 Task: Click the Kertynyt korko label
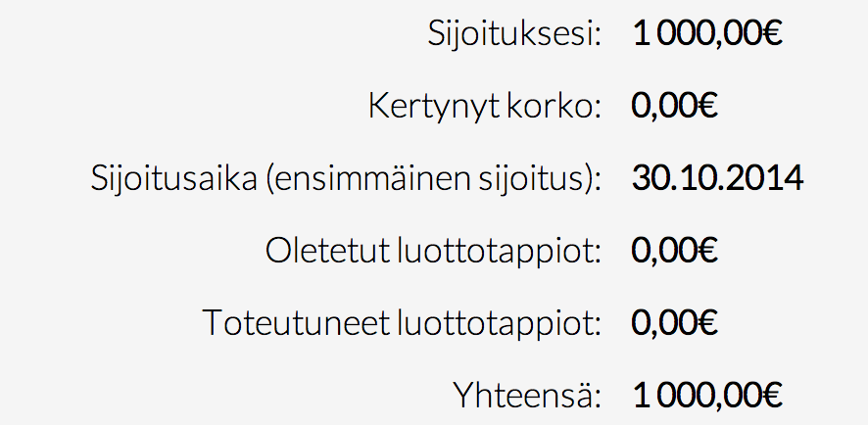[484, 106]
